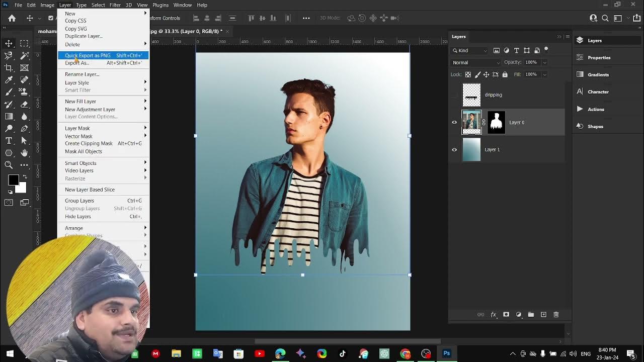Image resolution: width=644 pixels, height=362 pixels.
Task: Click the foreground black color swatch
Action: coord(13,180)
